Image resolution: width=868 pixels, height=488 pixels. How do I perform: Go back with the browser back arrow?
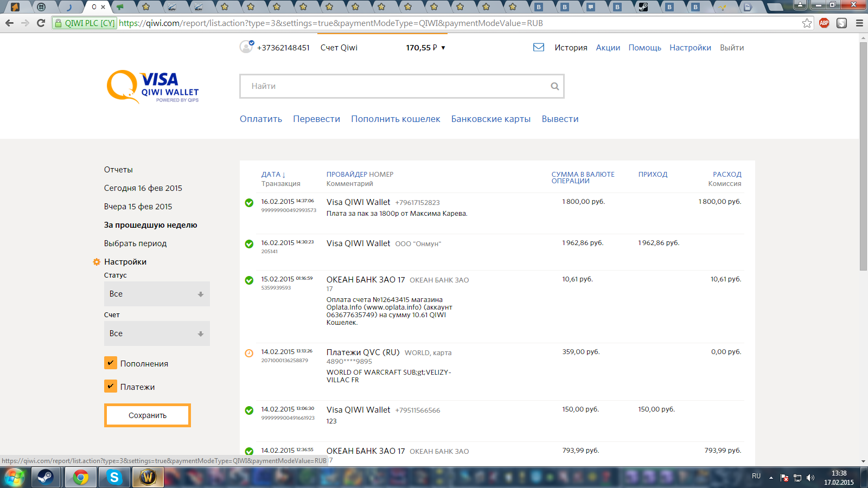9,23
